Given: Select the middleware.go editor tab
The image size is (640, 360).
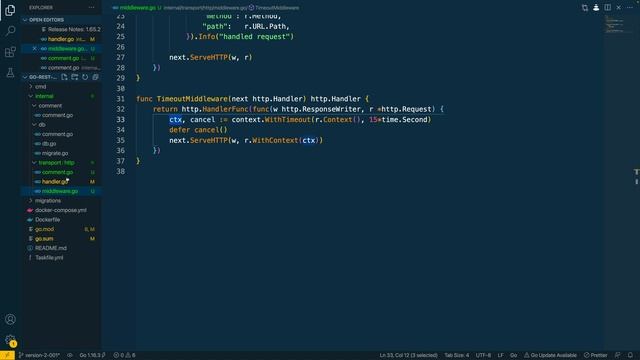Looking at the screenshot, I should 137,8.
